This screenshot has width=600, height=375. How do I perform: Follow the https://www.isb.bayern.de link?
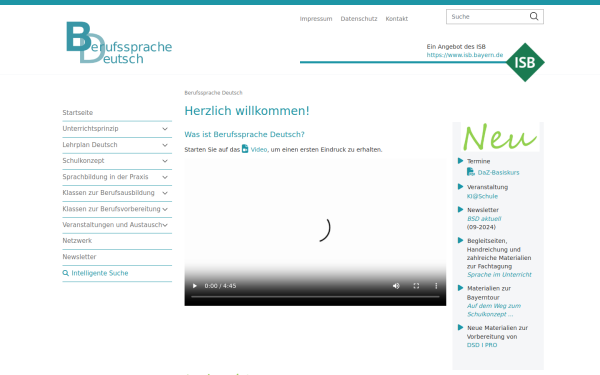pyautogui.click(x=465, y=55)
